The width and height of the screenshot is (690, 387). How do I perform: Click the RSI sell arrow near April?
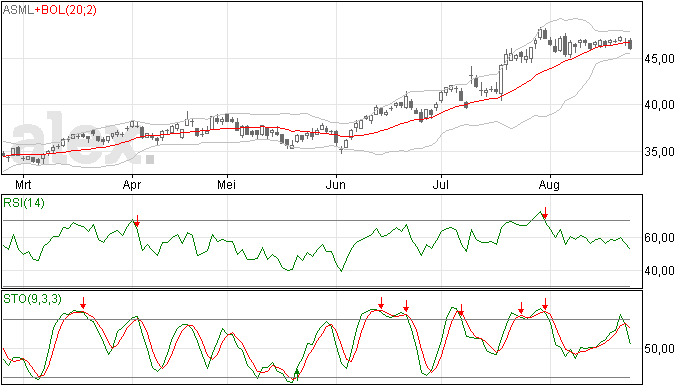tap(137, 221)
